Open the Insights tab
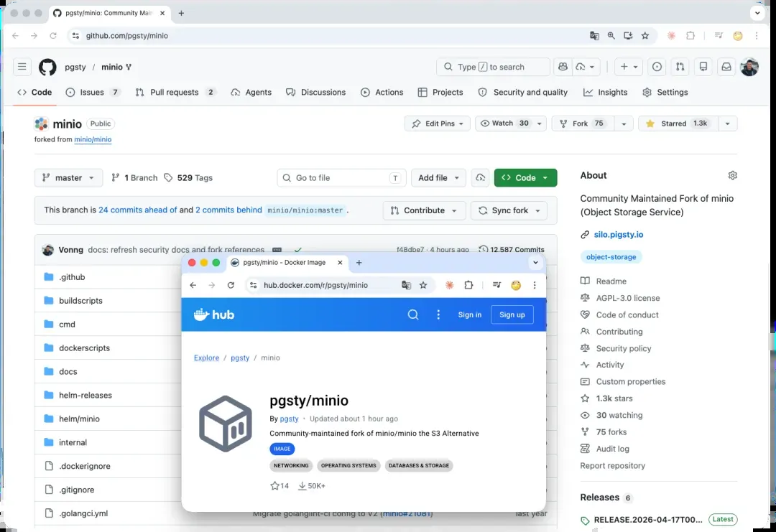 tap(605, 93)
